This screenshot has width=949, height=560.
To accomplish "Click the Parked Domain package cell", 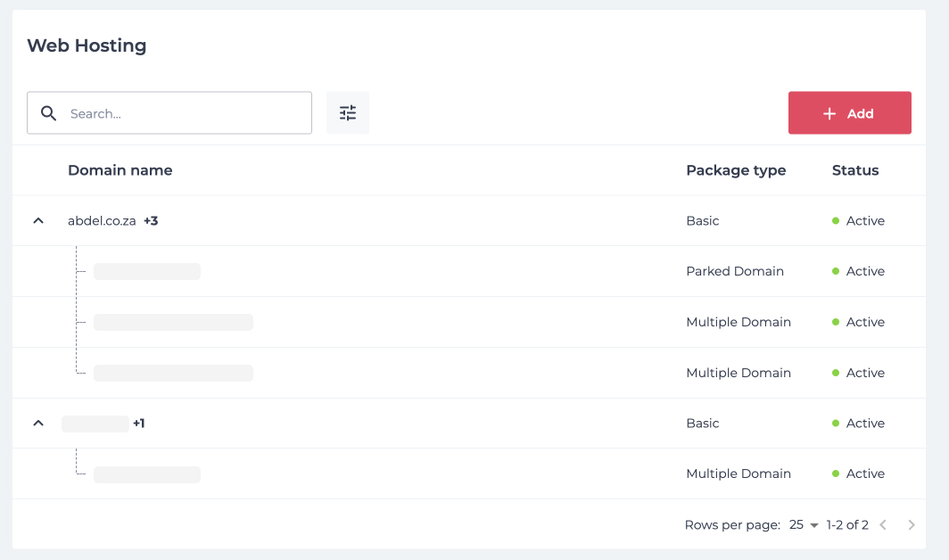I will coord(735,271).
